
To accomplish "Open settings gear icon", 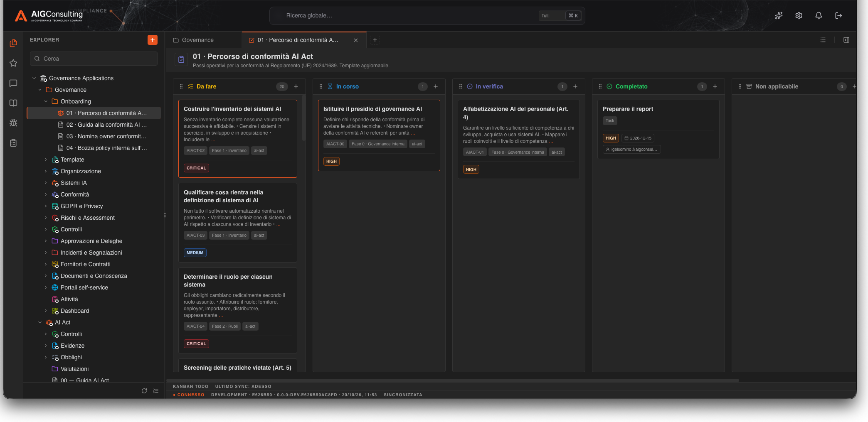I will point(799,15).
